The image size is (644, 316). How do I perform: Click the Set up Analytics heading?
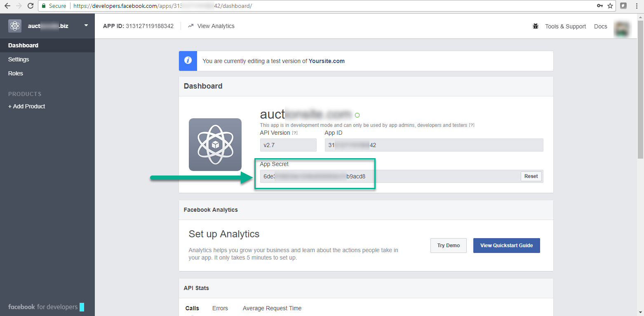pos(224,234)
